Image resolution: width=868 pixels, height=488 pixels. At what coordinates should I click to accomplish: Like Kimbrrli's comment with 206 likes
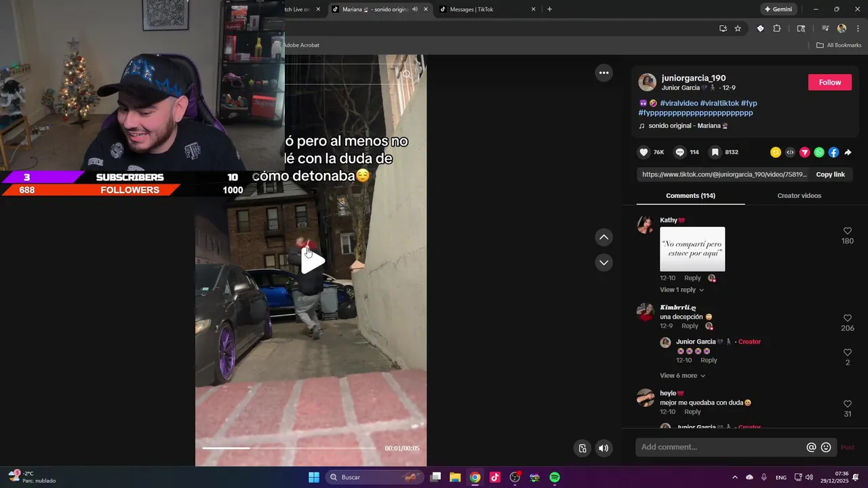coord(847,318)
